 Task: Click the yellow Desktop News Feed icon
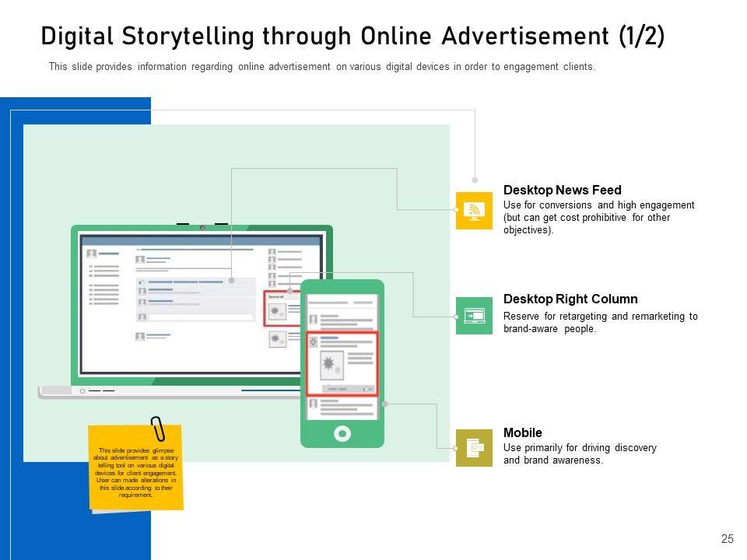tap(474, 210)
